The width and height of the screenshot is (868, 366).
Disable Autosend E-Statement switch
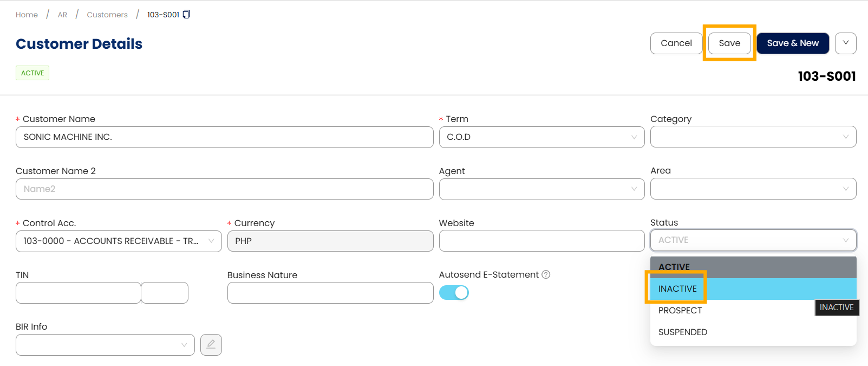(454, 293)
